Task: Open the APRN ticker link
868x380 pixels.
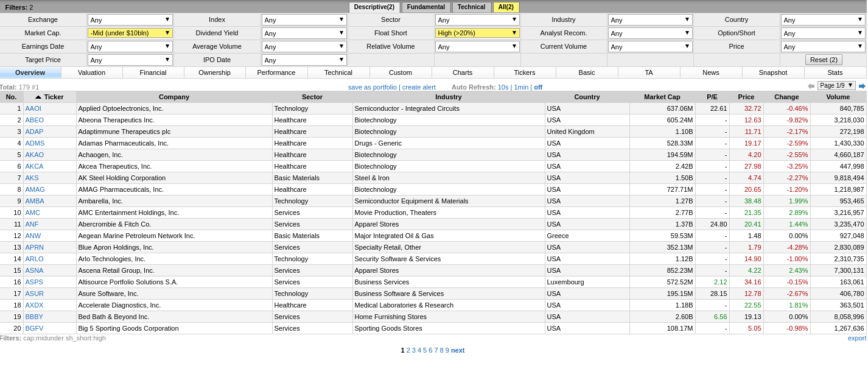Action: [x=34, y=247]
